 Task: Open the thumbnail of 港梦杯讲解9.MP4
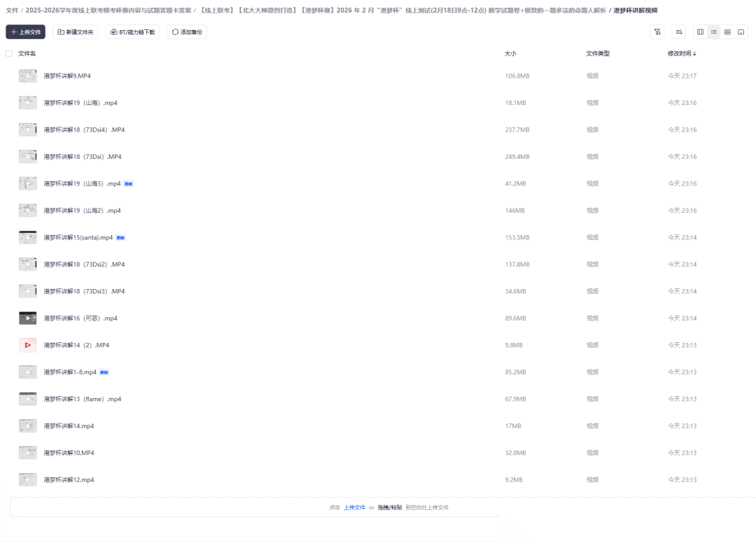[x=28, y=76]
